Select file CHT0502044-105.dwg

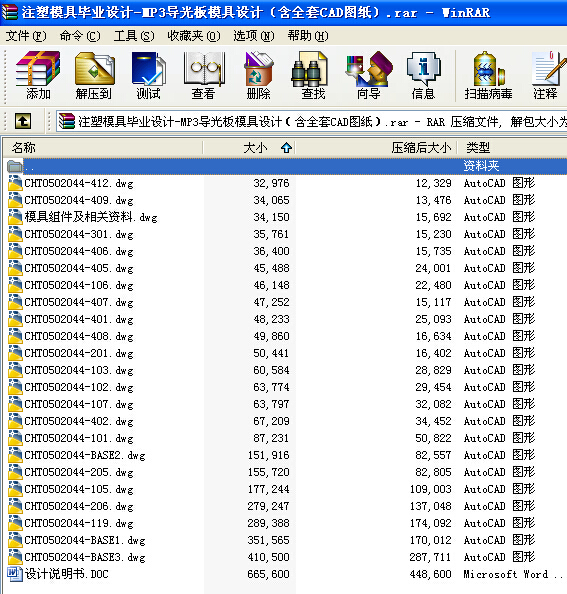(x=79, y=489)
